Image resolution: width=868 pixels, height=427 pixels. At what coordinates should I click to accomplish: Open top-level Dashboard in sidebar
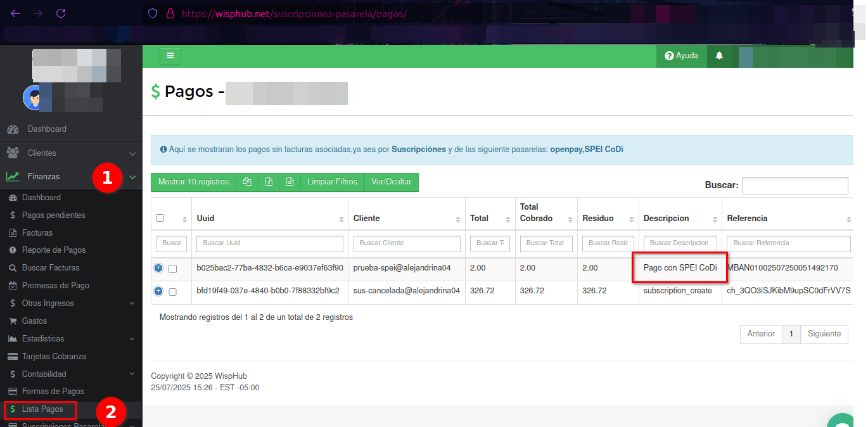point(71,129)
